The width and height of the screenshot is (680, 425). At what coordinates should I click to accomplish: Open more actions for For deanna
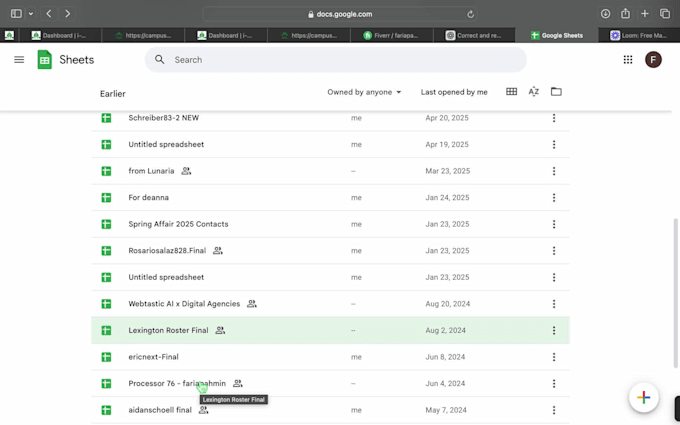tap(554, 198)
